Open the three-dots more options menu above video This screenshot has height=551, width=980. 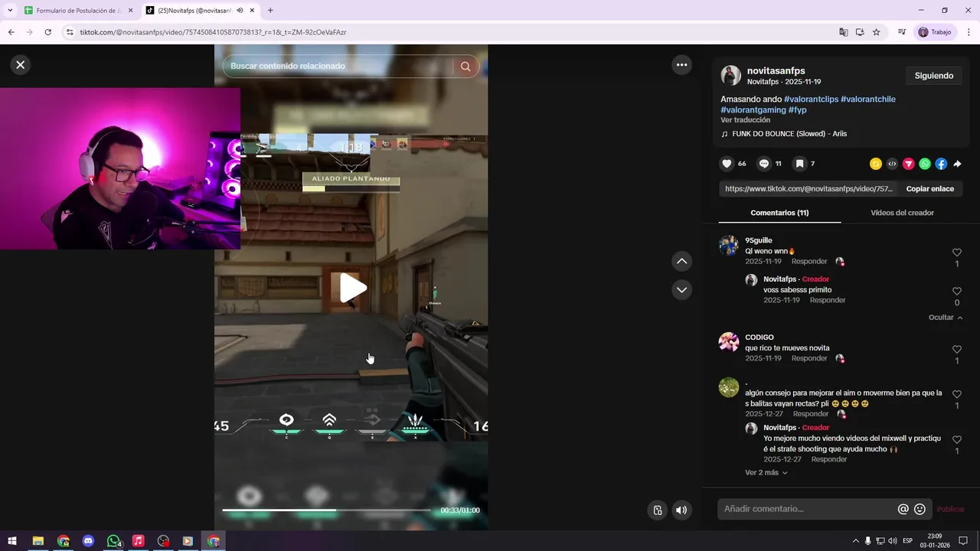point(681,65)
